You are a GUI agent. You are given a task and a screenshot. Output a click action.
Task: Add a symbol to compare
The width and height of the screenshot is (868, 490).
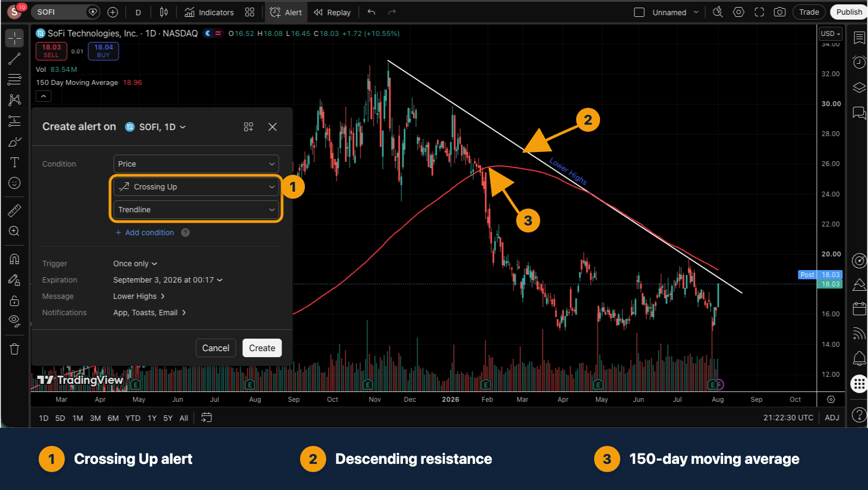(113, 12)
